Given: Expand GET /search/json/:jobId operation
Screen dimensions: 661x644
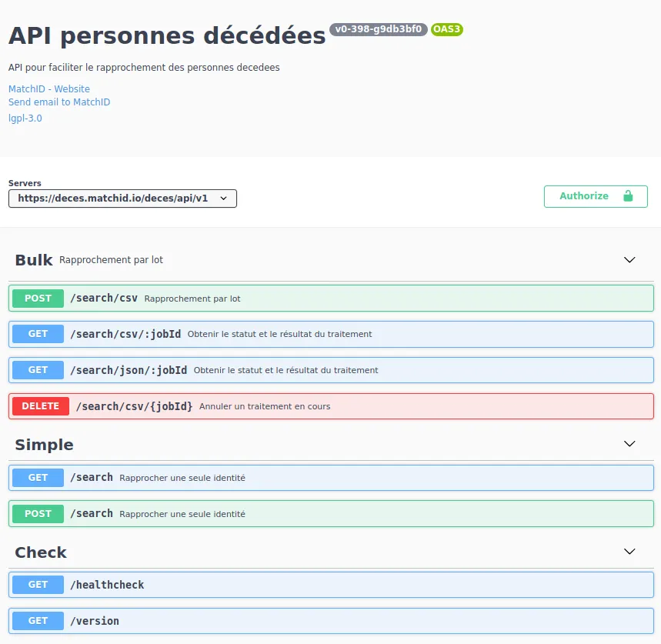Looking at the screenshot, I should click(331, 370).
